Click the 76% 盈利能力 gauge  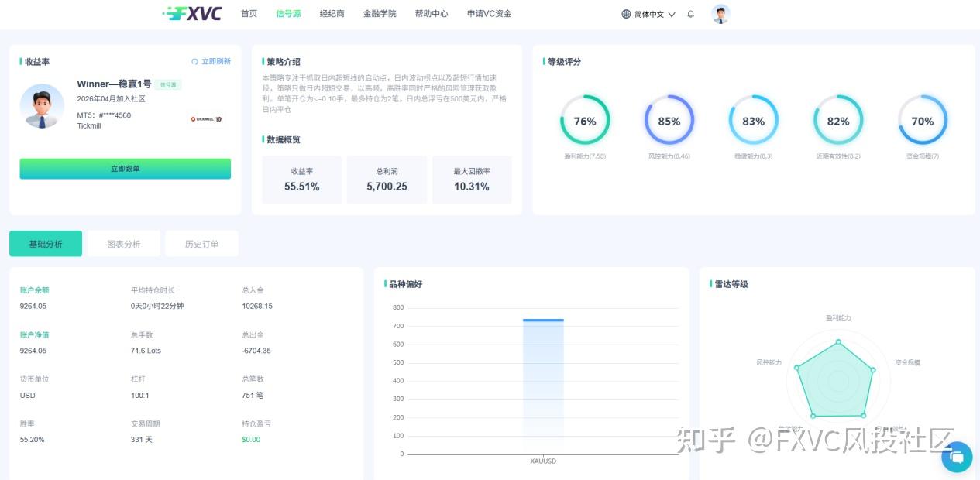[585, 120]
